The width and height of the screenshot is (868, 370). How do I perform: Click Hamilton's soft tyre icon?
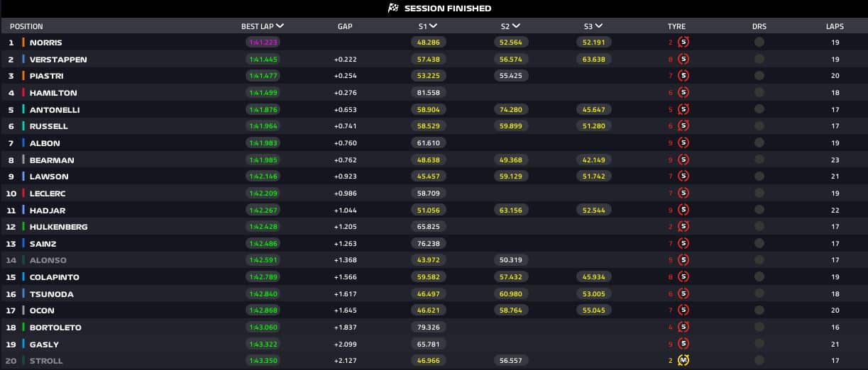pyautogui.click(x=683, y=93)
